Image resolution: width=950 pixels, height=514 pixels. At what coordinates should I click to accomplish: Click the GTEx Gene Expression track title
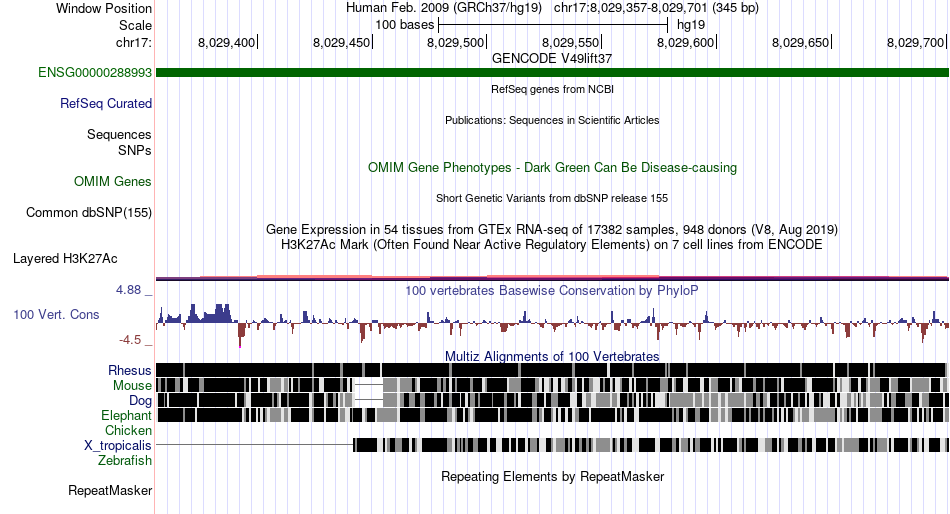click(x=552, y=230)
